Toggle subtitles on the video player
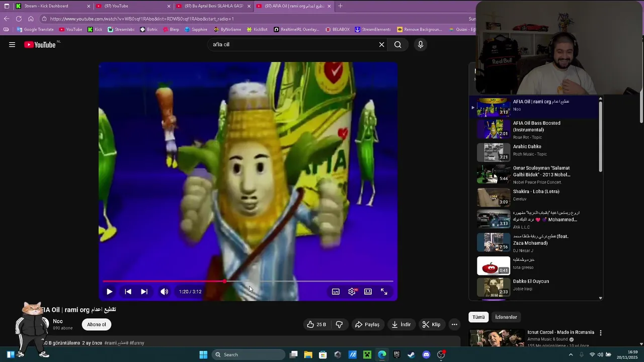 click(x=336, y=292)
